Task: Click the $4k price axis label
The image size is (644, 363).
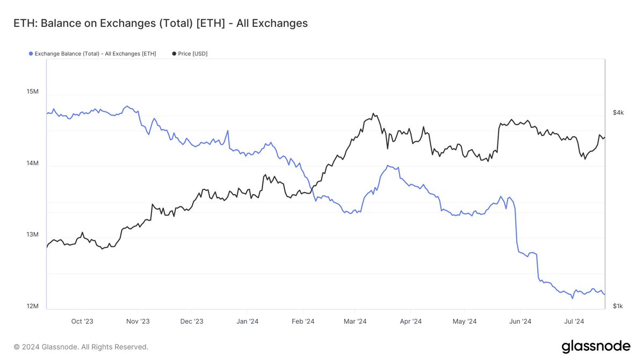Action: (x=618, y=112)
